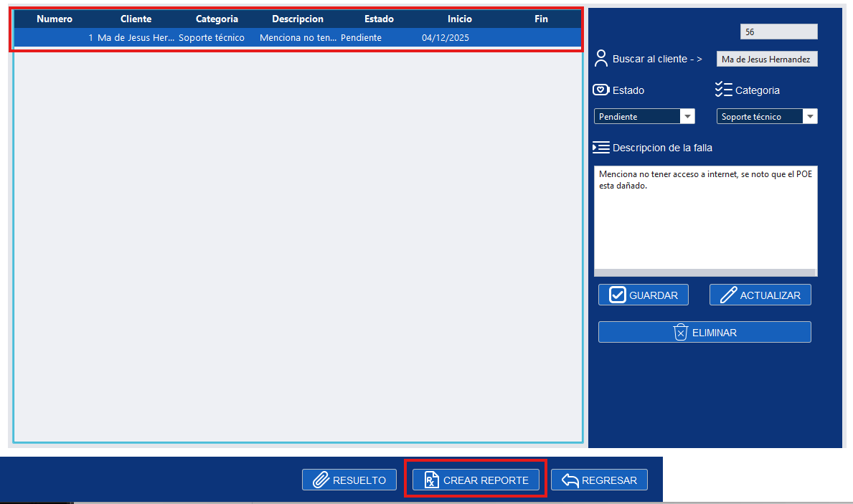Image resolution: width=853 pixels, height=504 pixels.
Task: Click inside the fault description text area
Action: point(705,222)
